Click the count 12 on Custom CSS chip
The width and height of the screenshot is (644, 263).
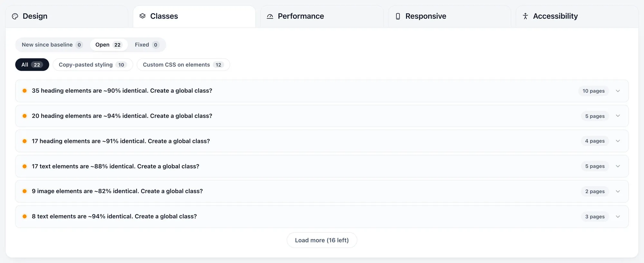pos(218,65)
